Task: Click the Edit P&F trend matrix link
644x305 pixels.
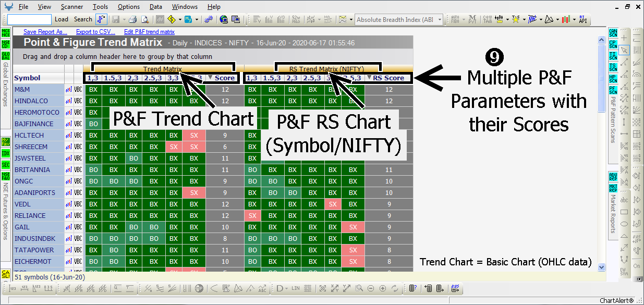Action: [x=149, y=32]
